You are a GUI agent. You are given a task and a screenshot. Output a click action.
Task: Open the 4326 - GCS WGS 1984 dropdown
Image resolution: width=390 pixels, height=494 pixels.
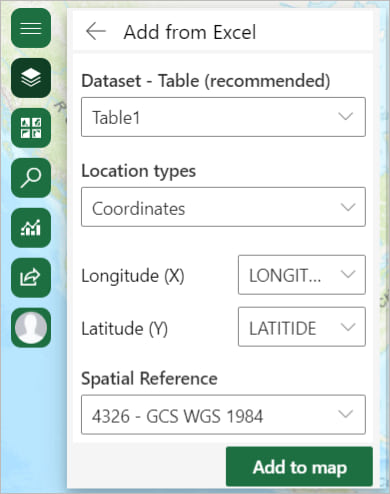[223, 415]
